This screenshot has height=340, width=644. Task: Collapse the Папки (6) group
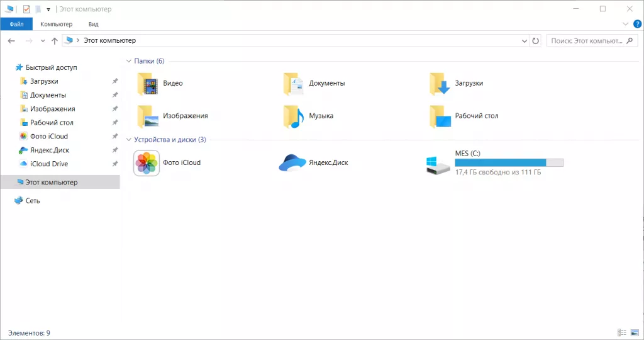(x=128, y=61)
